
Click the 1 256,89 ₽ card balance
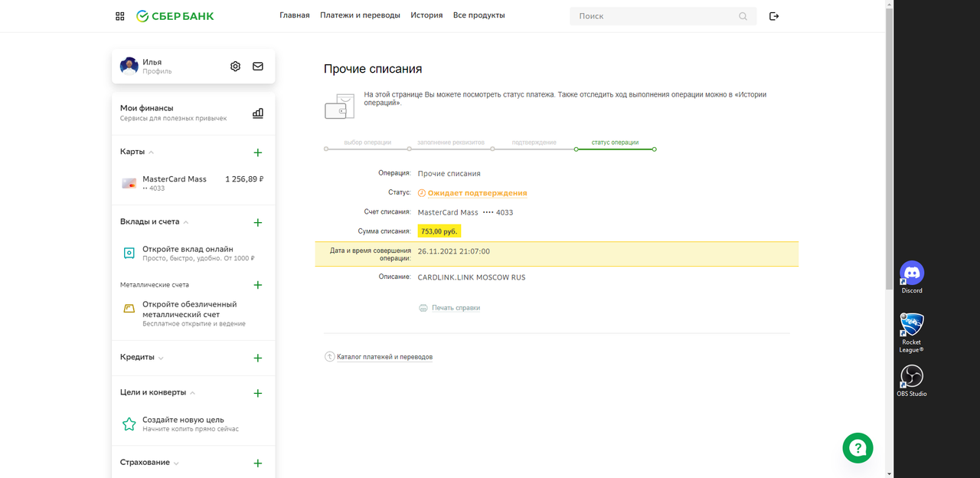coord(244,179)
